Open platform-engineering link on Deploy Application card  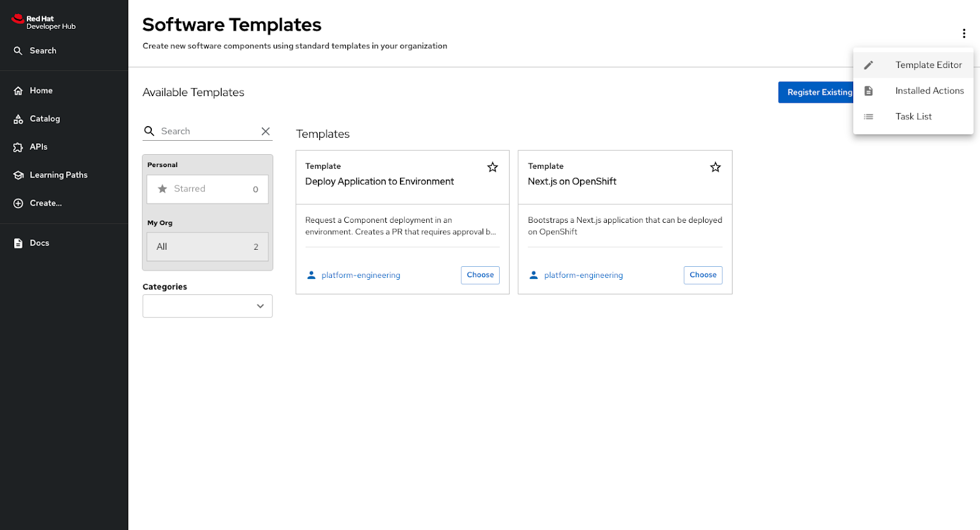[361, 275]
